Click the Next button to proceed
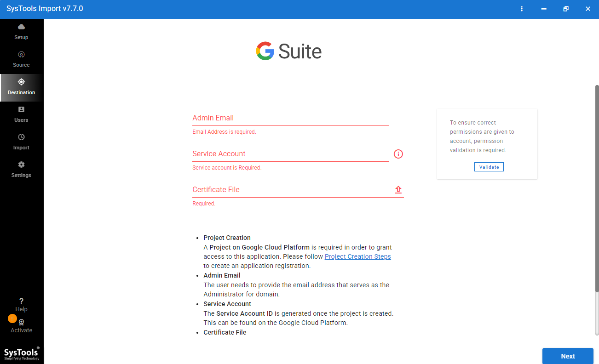599x364 pixels. coord(568,356)
